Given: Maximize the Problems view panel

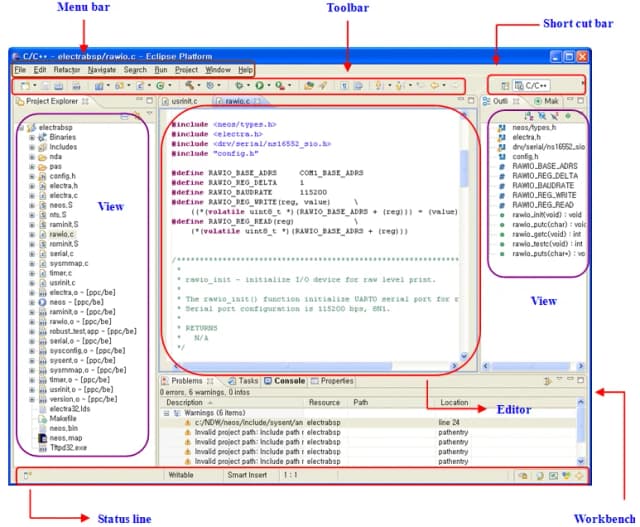Looking at the screenshot, I should tap(580, 380).
